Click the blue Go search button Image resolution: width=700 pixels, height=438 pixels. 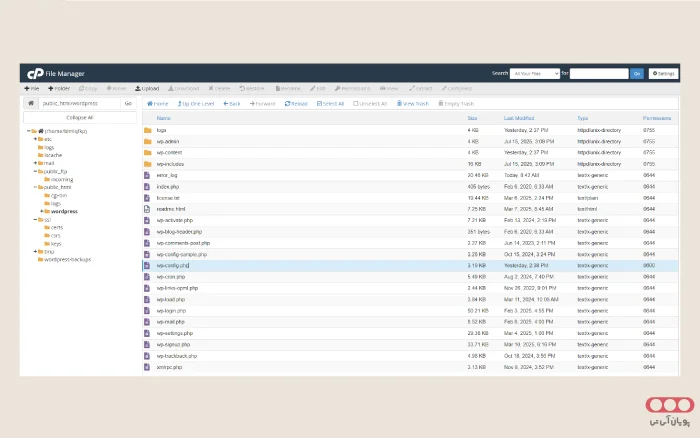[x=637, y=73]
